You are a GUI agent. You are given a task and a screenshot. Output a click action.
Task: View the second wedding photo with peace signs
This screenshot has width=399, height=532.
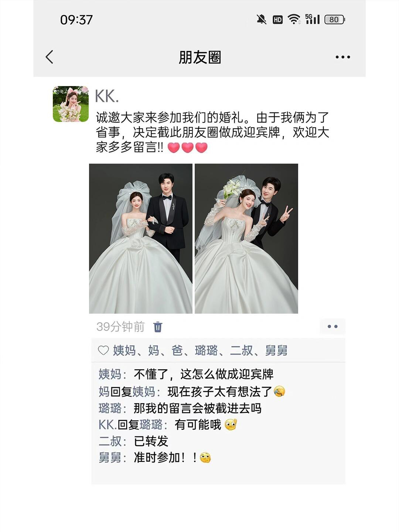246,238
